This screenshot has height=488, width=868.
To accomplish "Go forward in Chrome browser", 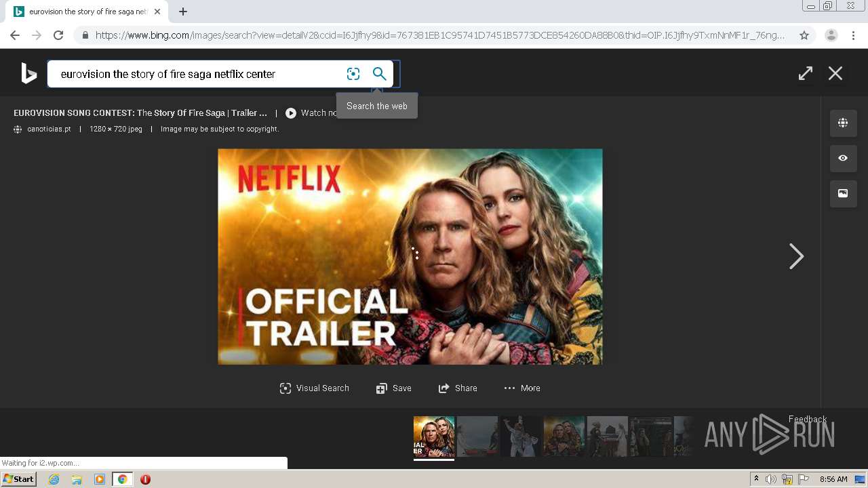I will 37,35.
